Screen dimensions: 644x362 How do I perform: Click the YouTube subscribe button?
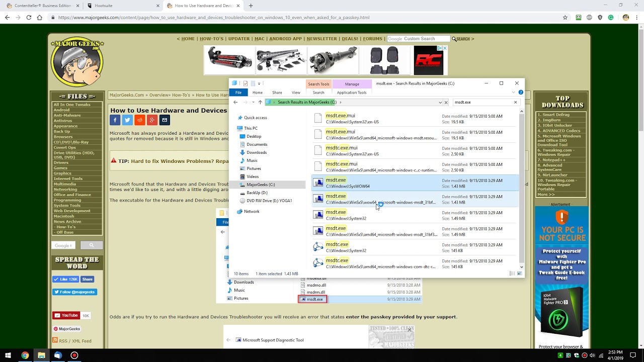[x=66, y=316]
